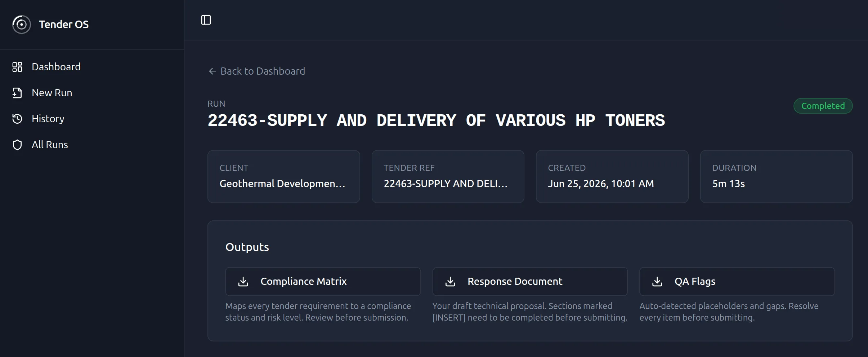This screenshot has height=357, width=868.
Task: Click the 5m 13s duration value
Action: pos(728,184)
